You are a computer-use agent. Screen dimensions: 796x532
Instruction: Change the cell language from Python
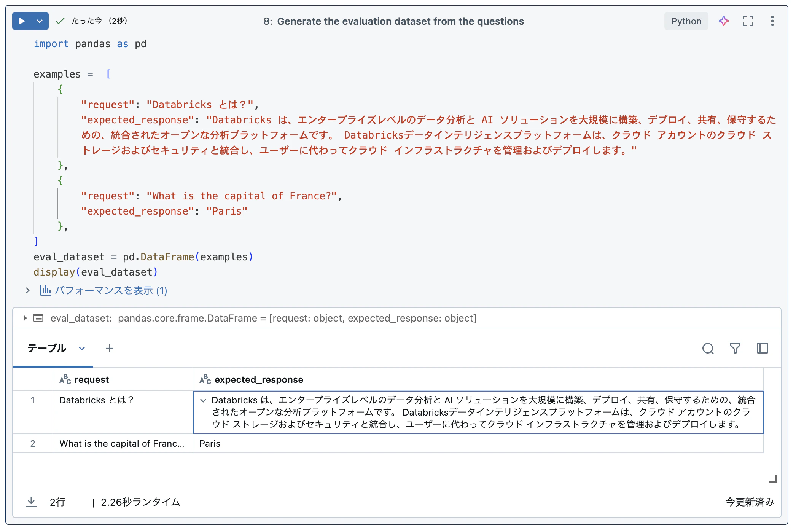tap(686, 21)
